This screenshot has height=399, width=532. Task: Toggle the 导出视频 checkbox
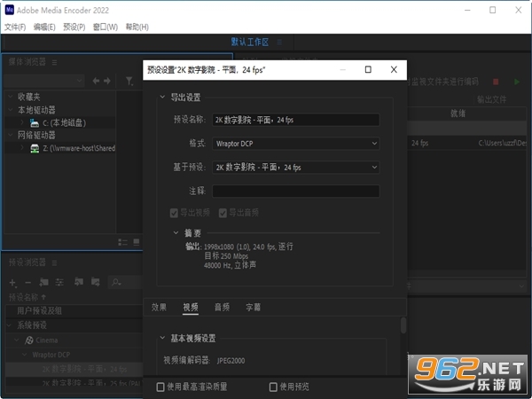[174, 213]
